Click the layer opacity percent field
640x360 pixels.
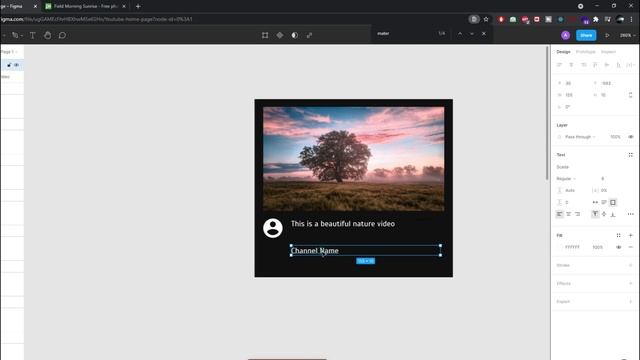(615, 137)
